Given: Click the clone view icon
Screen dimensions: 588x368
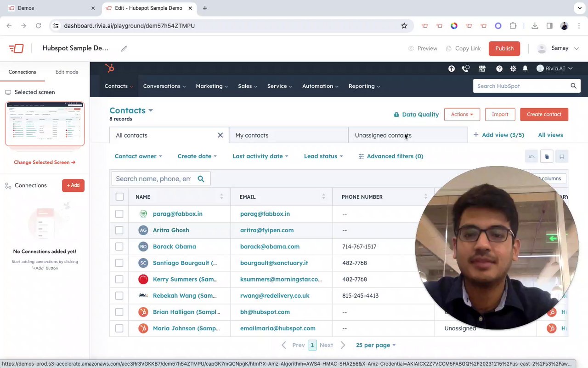Looking at the screenshot, I should tap(547, 156).
